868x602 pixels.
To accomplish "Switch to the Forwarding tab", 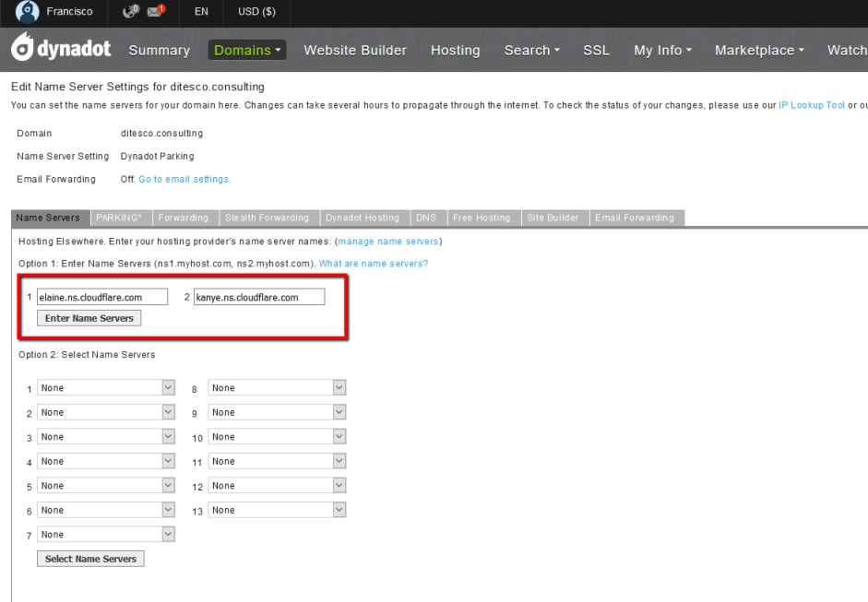I will pyautogui.click(x=184, y=218).
